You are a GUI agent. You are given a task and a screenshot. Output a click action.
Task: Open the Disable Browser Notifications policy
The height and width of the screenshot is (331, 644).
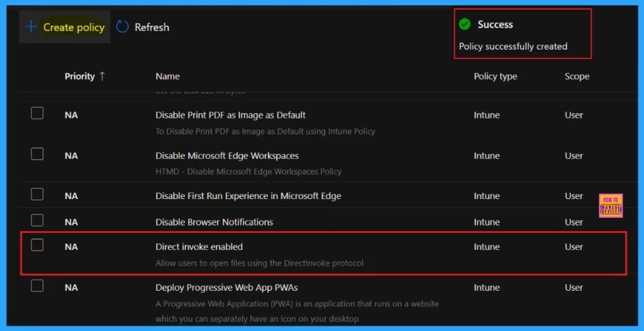pos(214,222)
